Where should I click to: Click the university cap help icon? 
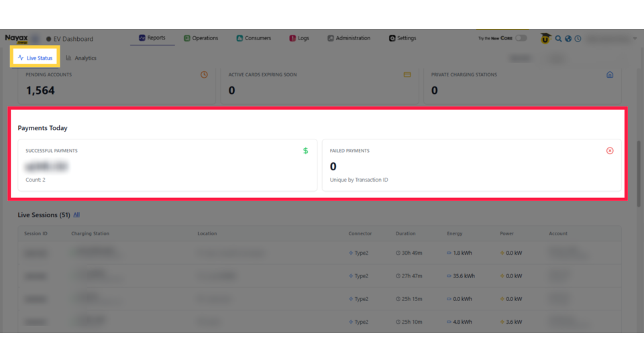[545, 39]
